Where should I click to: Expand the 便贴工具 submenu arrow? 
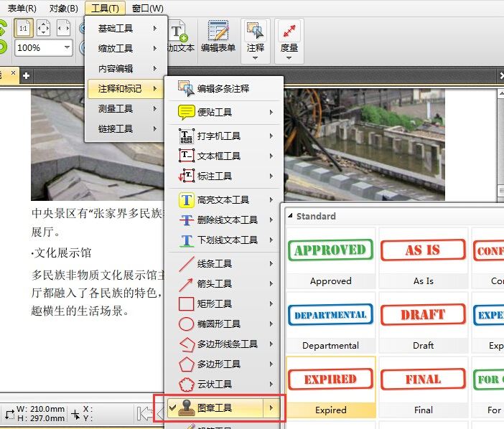point(271,112)
